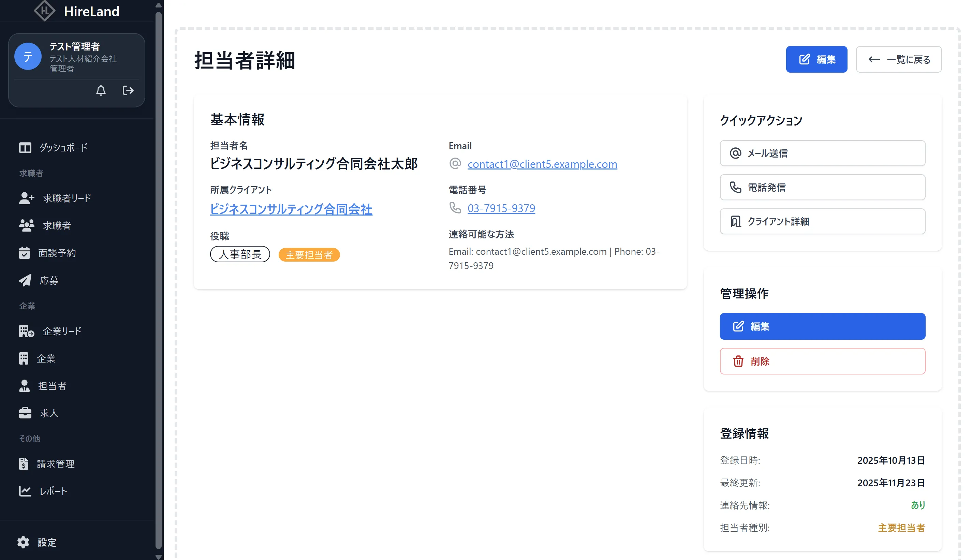Click the 請求管理 invoice icon
Screen dimensions: 972x560
[24, 464]
